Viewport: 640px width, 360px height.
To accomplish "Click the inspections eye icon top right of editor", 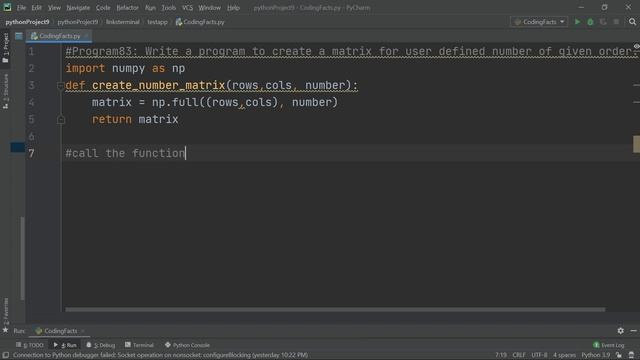I will tap(636, 47).
